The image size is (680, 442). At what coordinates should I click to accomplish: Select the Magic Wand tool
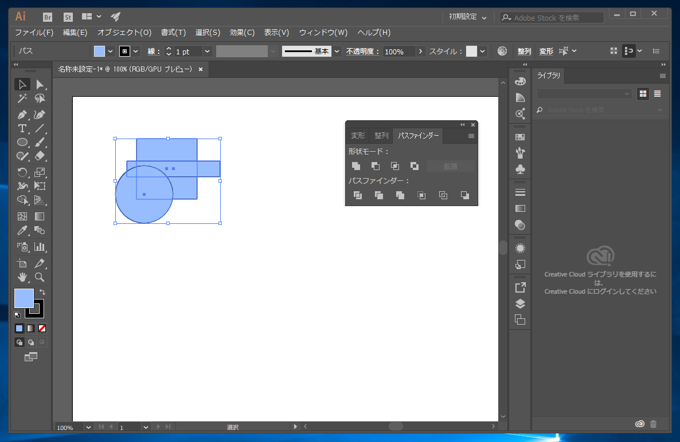22,99
